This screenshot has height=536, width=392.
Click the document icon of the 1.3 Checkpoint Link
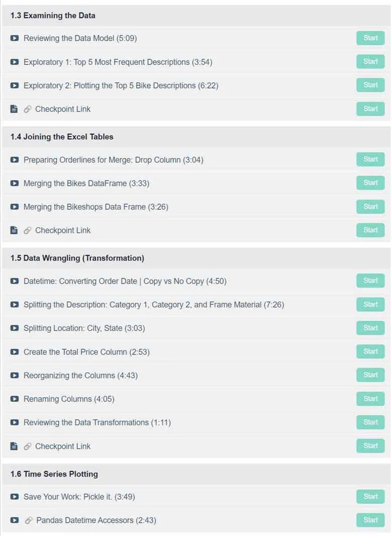click(x=14, y=109)
